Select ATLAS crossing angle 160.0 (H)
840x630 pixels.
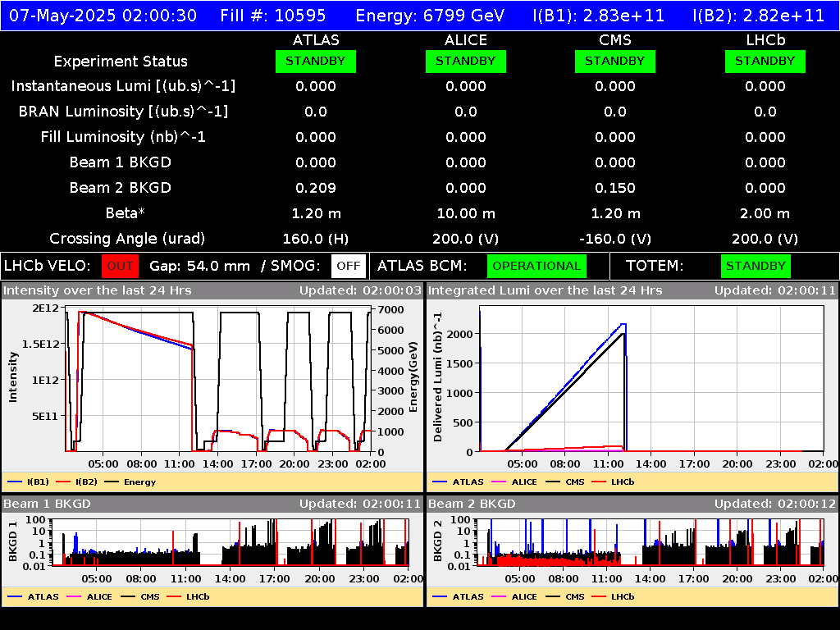pyautogui.click(x=316, y=239)
